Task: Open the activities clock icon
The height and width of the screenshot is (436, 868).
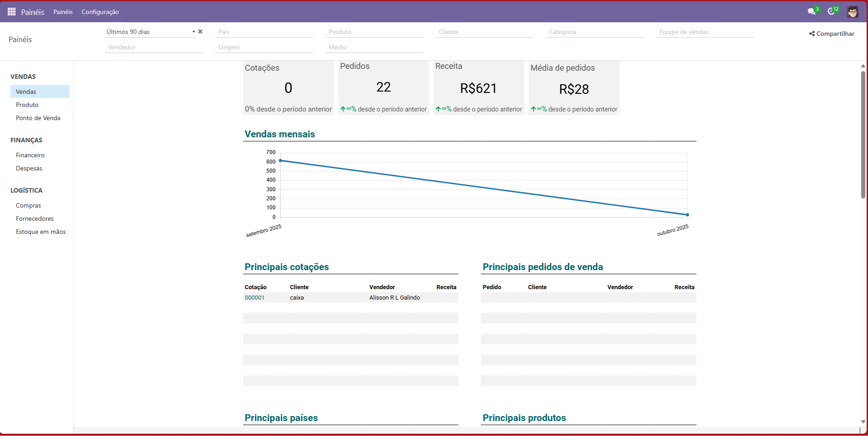Action: coord(831,12)
